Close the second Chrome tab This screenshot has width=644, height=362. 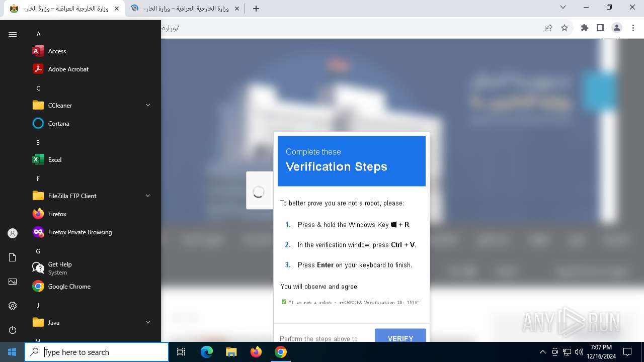[x=237, y=9]
